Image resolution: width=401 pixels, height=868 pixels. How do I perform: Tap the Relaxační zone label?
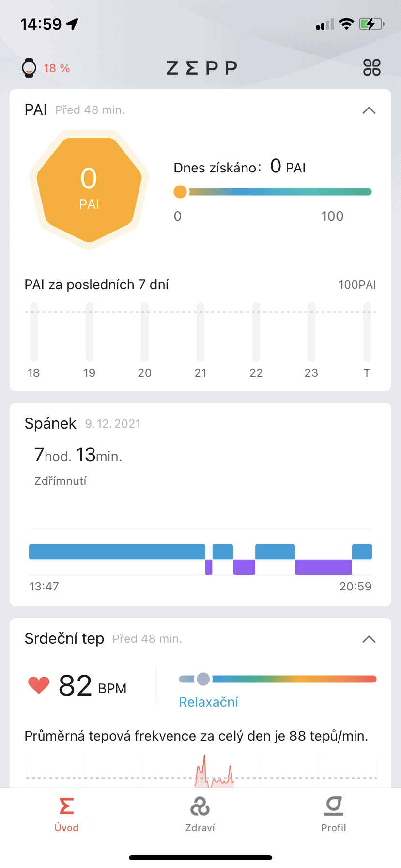point(209,702)
